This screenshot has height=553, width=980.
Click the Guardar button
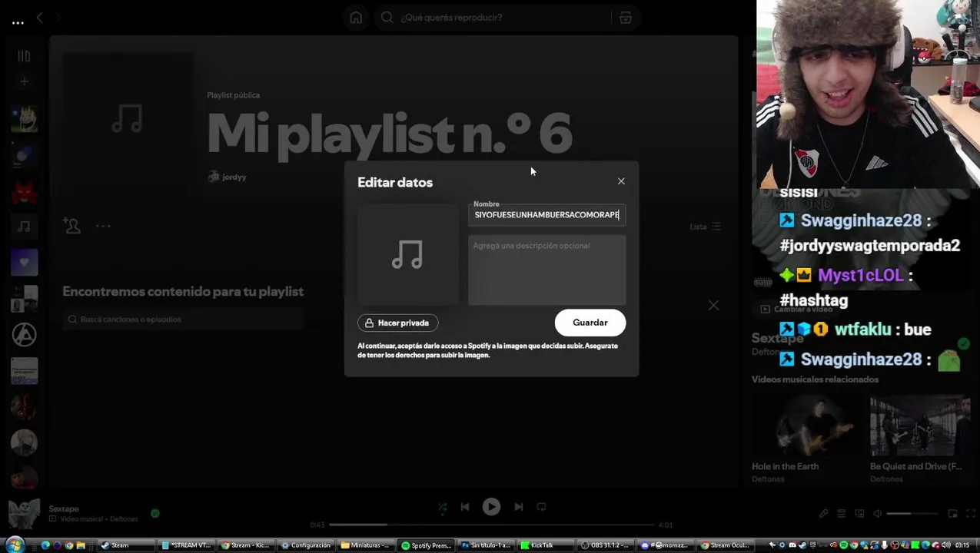pyautogui.click(x=590, y=323)
